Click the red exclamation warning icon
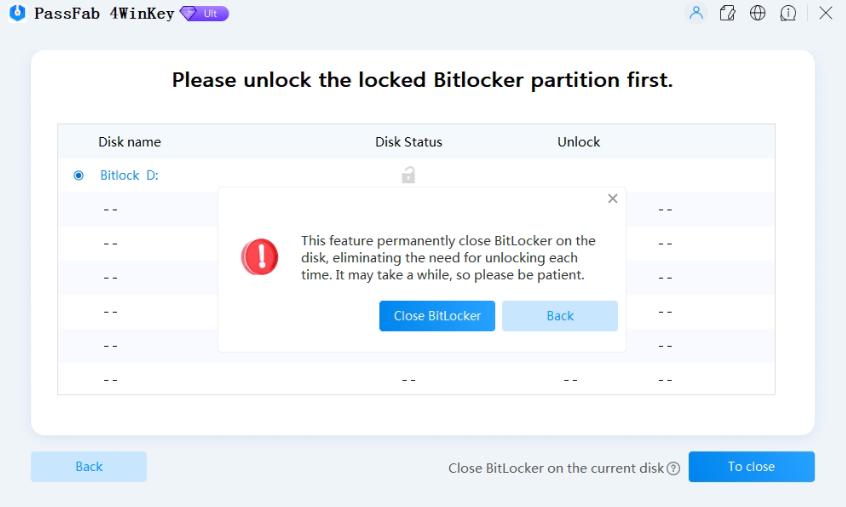 coord(260,257)
